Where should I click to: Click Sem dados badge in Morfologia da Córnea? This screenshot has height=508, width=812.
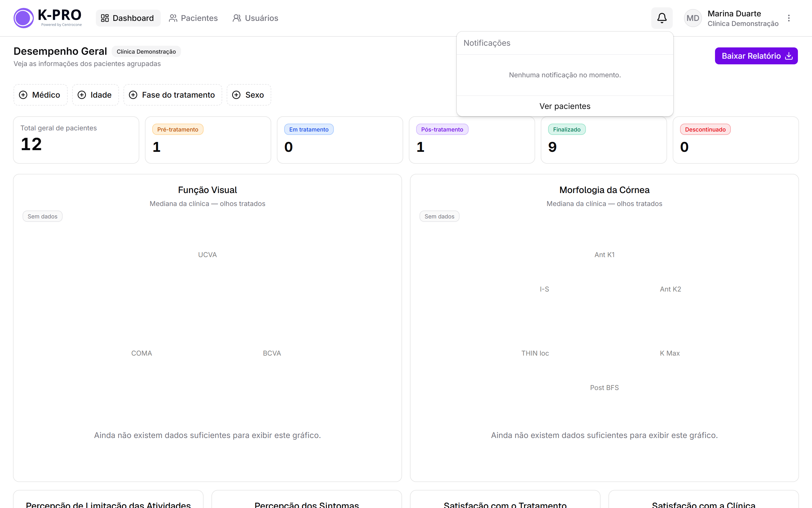(x=439, y=216)
